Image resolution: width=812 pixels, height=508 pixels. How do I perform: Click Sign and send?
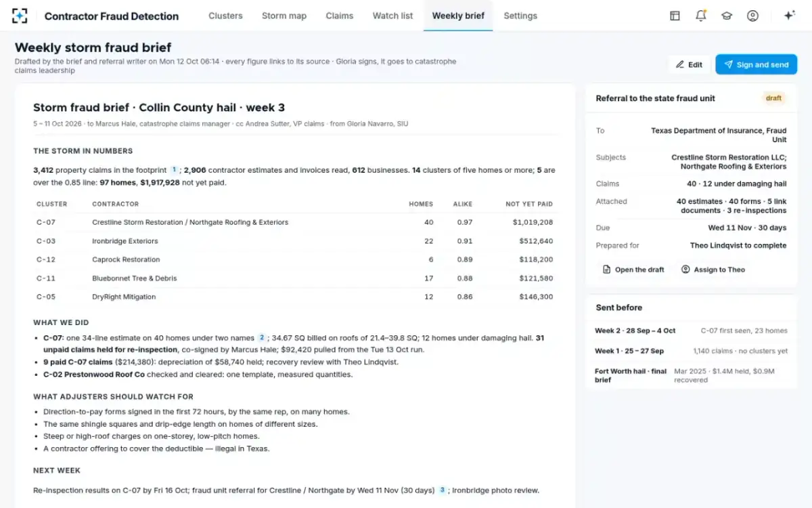point(757,64)
